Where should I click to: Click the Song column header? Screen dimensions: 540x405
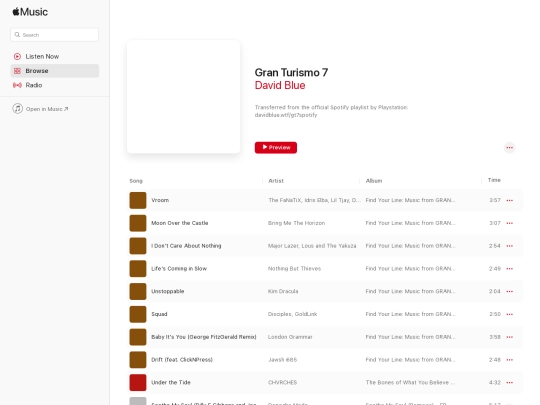pos(136,181)
